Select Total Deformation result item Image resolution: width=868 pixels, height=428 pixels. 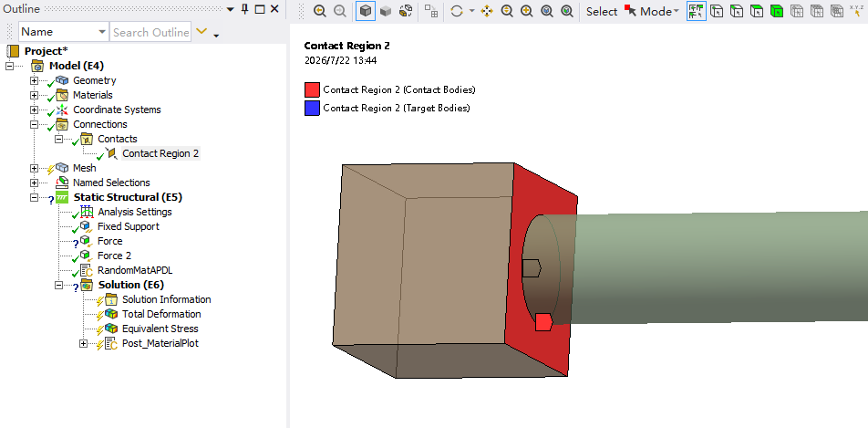(x=161, y=314)
